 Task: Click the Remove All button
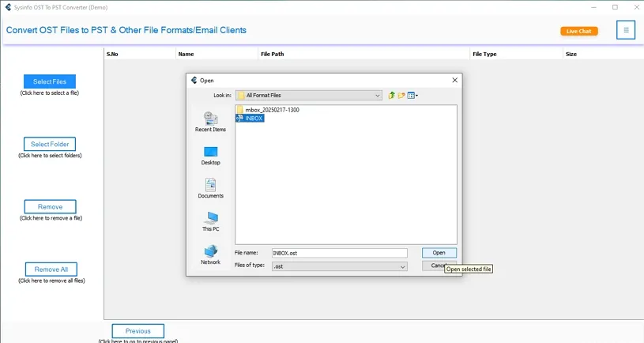coord(51,269)
